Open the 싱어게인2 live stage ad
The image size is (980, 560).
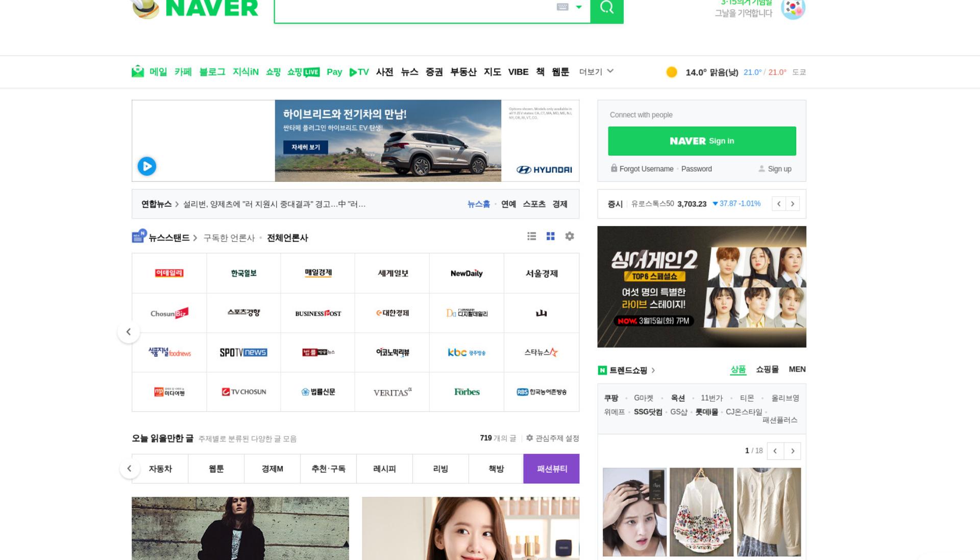tap(702, 287)
